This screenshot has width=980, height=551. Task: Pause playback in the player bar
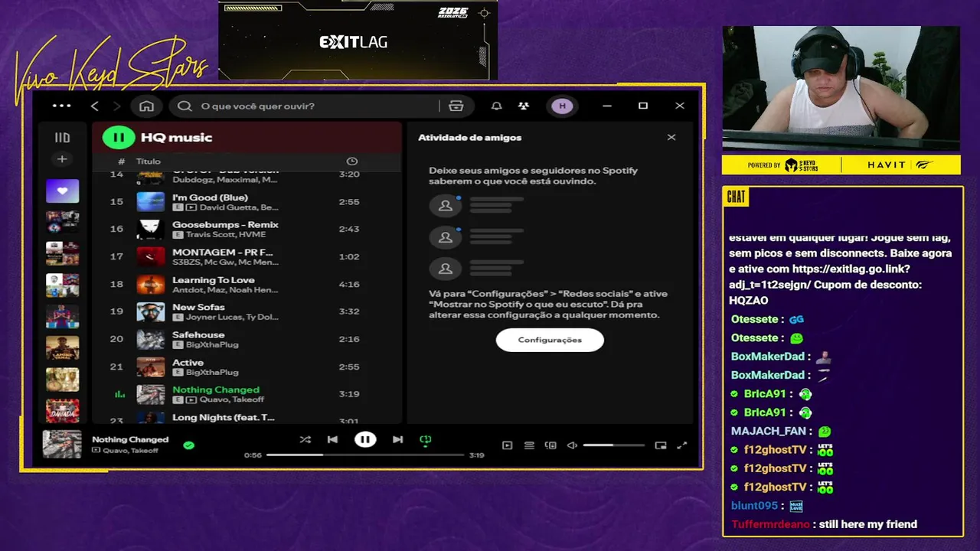(x=365, y=439)
